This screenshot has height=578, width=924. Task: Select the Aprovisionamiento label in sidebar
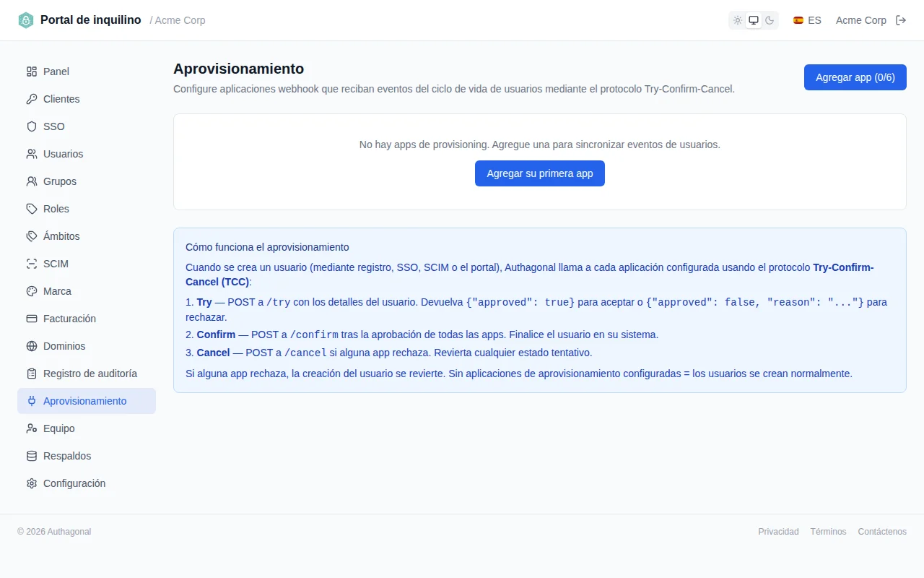(x=84, y=401)
